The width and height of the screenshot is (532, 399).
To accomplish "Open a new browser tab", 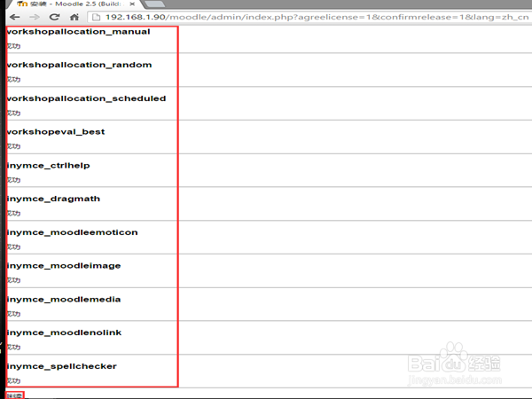I will pyautogui.click(x=155, y=4).
